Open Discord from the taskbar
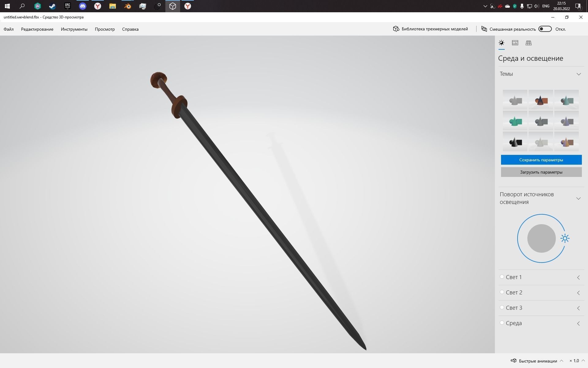The image size is (588, 368). click(x=82, y=6)
